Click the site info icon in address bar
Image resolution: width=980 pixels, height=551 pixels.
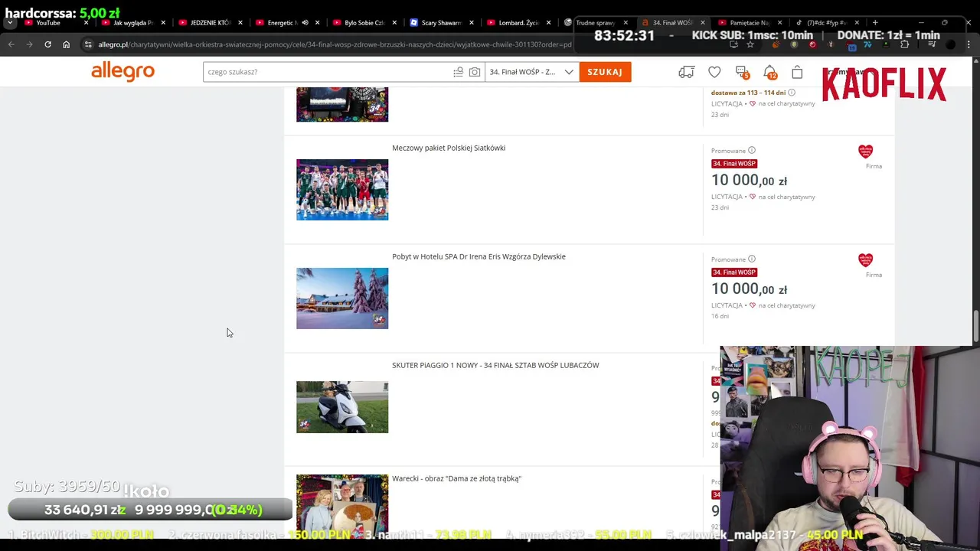pos(88,44)
